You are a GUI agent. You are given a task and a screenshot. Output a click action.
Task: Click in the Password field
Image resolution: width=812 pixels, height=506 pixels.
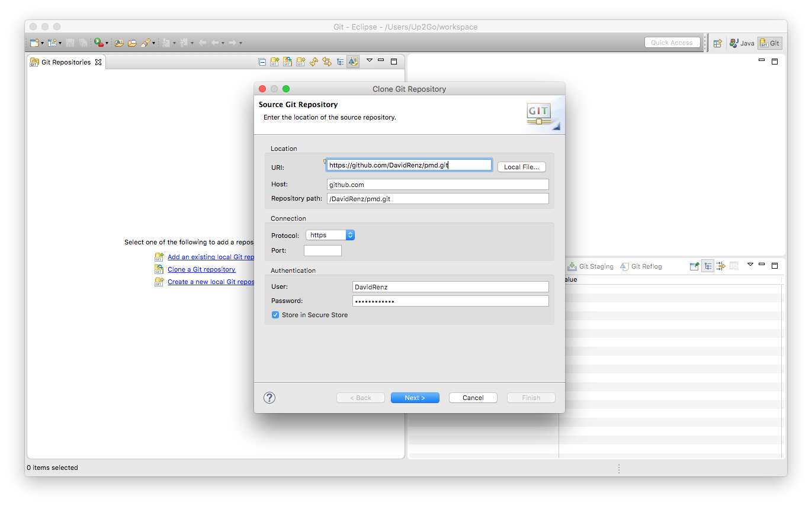(450, 301)
